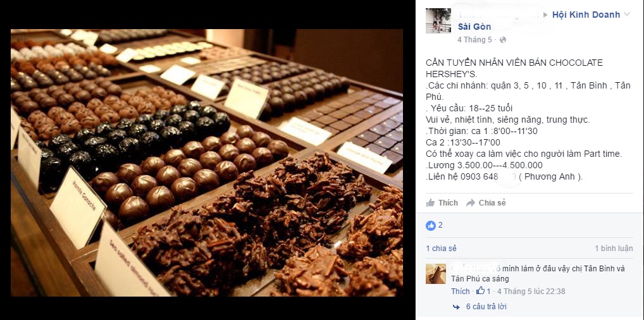Open the 4 Tháng 5 post timestamp
Screen dimensions: 644x320
coord(474,40)
